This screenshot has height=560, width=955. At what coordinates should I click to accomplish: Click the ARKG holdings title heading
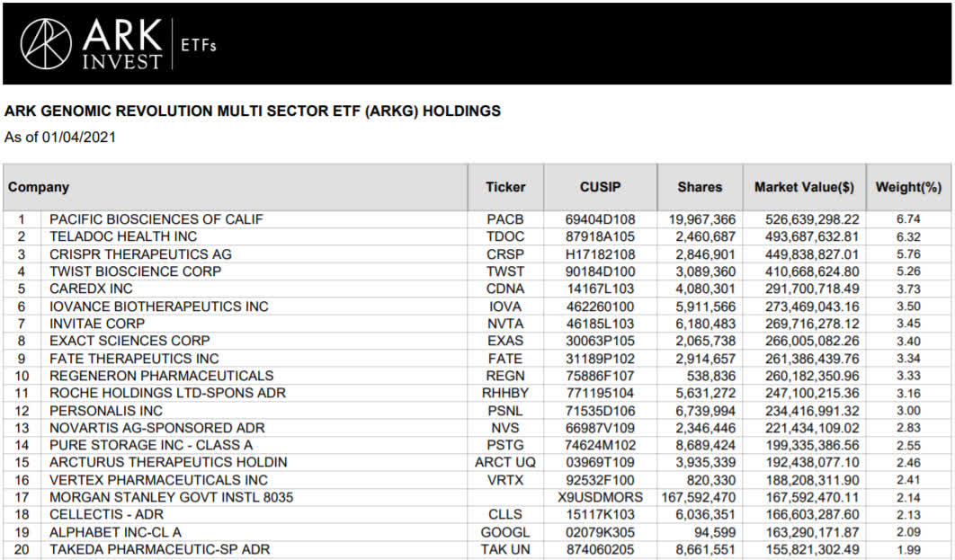coord(253,111)
